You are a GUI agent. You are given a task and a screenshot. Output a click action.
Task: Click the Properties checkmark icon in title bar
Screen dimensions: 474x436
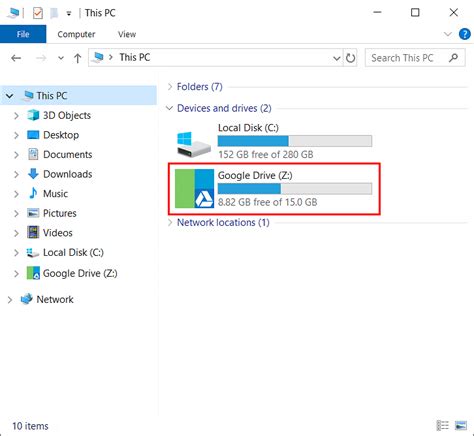pyautogui.click(x=38, y=13)
